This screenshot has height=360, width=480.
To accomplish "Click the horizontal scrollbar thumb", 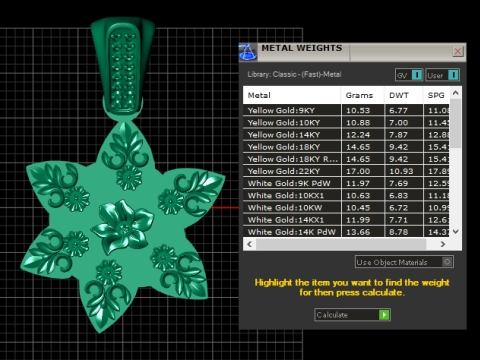I will (x=341, y=244).
